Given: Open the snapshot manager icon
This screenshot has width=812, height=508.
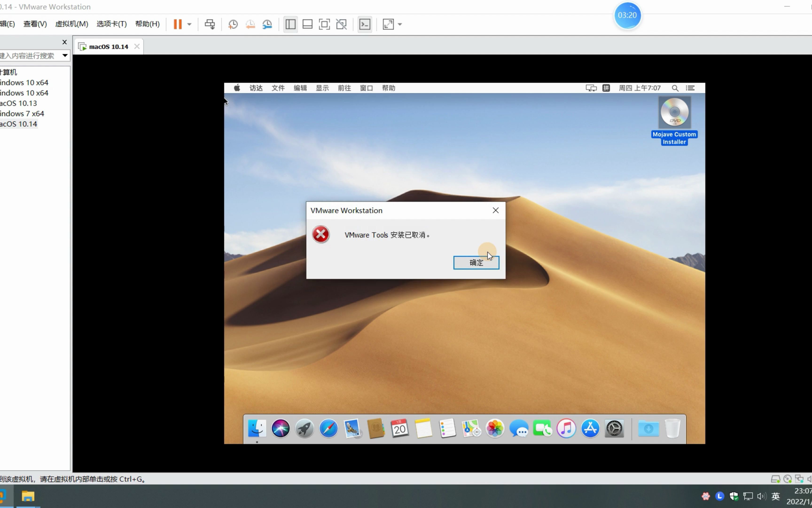Looking at the screenshot, I should coord(267,24).
